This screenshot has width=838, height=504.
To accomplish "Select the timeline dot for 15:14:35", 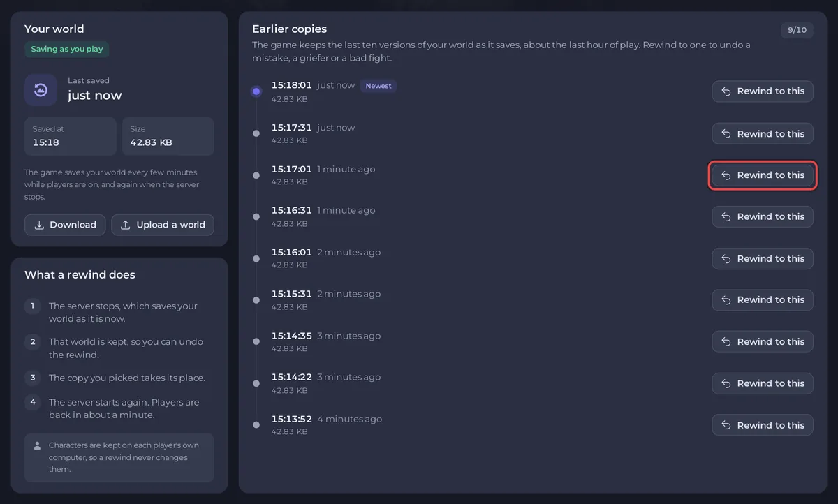I will (256, 342).
